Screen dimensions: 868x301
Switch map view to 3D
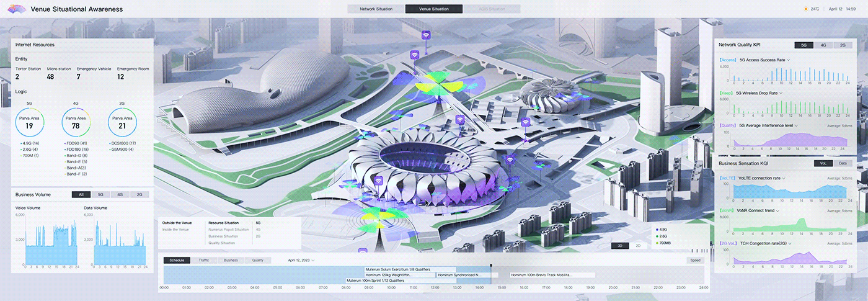(620, 246)
